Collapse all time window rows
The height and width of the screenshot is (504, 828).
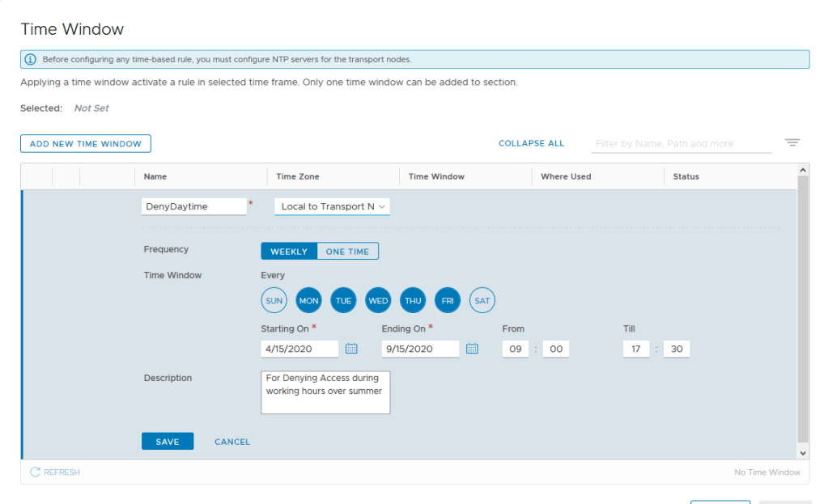pyautogui.click(x=531, y=143)
